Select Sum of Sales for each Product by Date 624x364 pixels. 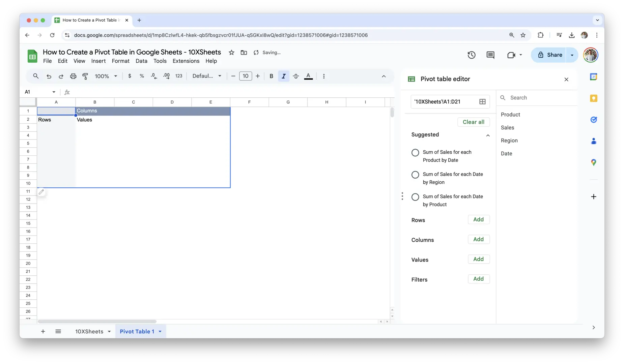pyautogui.click(x=415, y=153)
